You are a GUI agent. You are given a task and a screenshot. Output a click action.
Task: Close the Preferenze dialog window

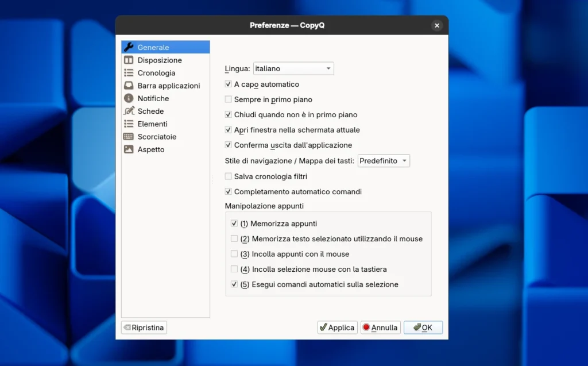[x=437, y=25]
